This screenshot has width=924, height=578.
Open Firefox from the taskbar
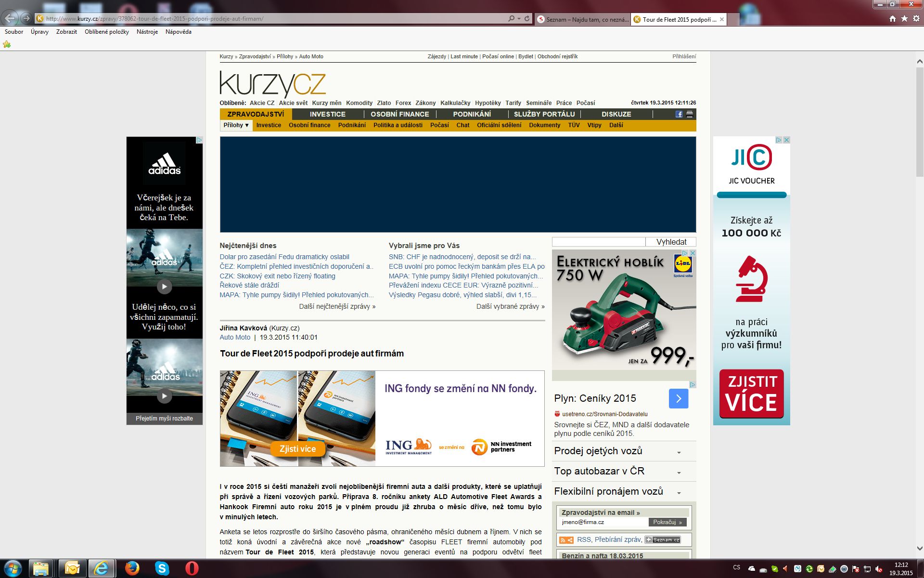[x=132, y=568]
